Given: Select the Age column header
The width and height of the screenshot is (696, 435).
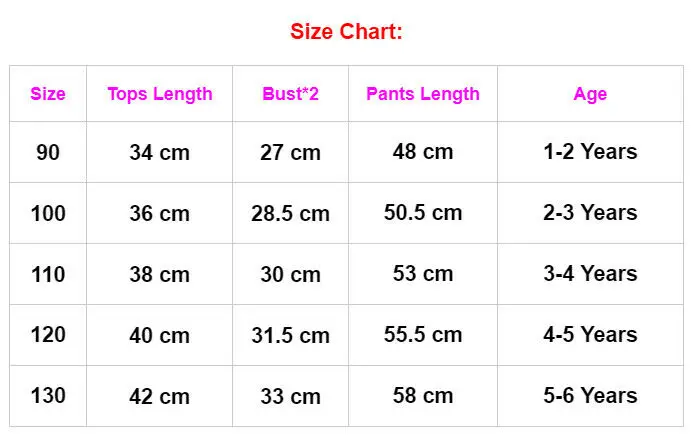Looking at the screenshot, I should [x=590, y=95].
